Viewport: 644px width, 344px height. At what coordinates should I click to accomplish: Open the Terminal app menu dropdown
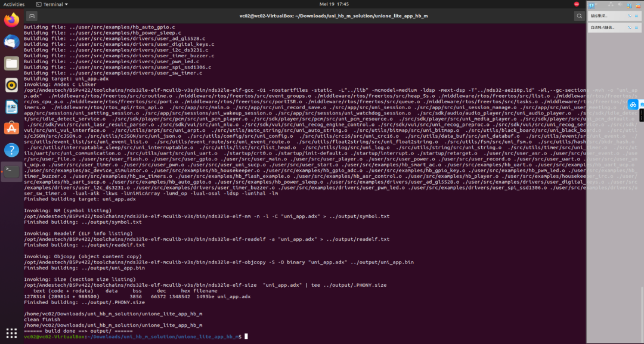pos(52,4)
